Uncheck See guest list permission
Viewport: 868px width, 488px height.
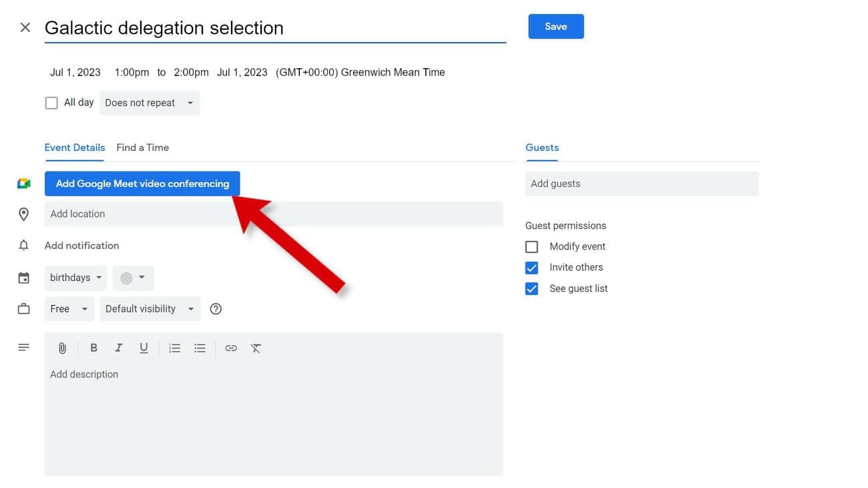531,289
